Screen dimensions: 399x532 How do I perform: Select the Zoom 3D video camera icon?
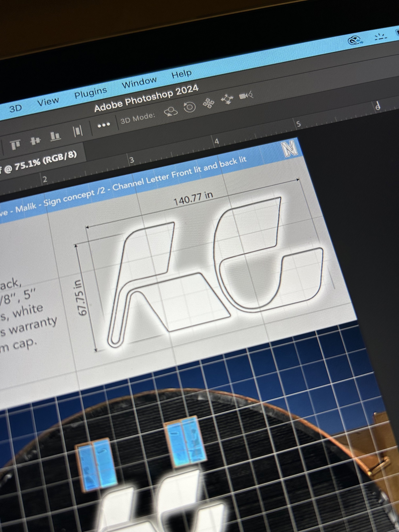click(x=246, y=95)
